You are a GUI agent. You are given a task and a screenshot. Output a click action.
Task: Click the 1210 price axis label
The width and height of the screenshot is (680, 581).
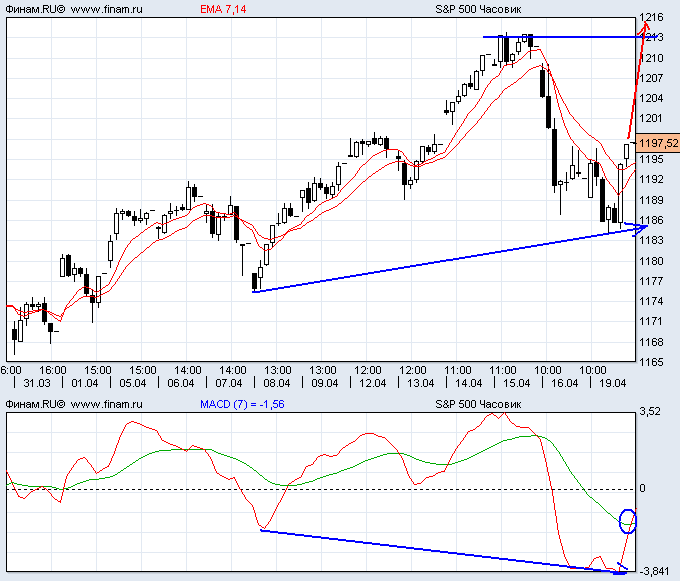(651, 58)
